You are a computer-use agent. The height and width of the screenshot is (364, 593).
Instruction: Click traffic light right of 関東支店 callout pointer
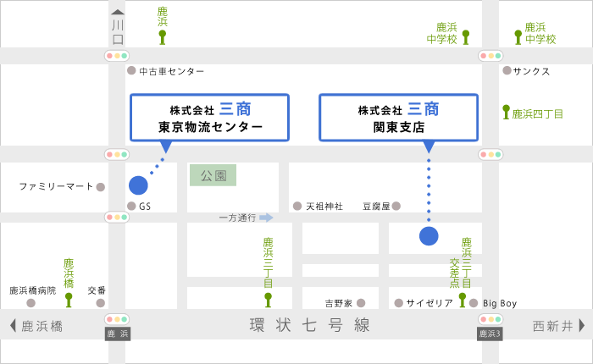490,154
